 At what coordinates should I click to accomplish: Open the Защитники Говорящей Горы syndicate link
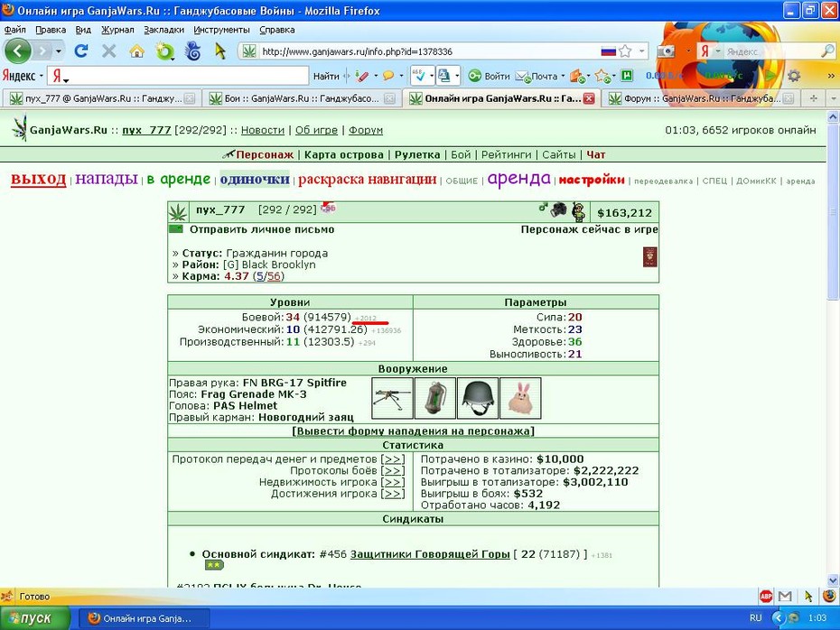(x=430, y=554)
